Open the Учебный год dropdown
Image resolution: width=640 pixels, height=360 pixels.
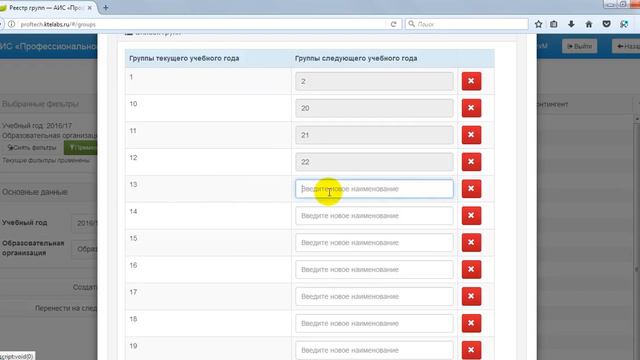pos(85,223)
